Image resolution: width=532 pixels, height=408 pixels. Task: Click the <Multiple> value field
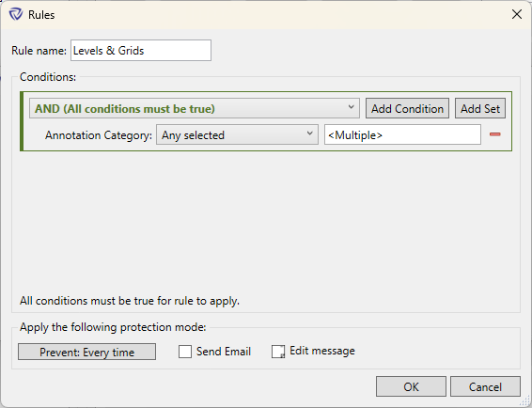(402, 134)
